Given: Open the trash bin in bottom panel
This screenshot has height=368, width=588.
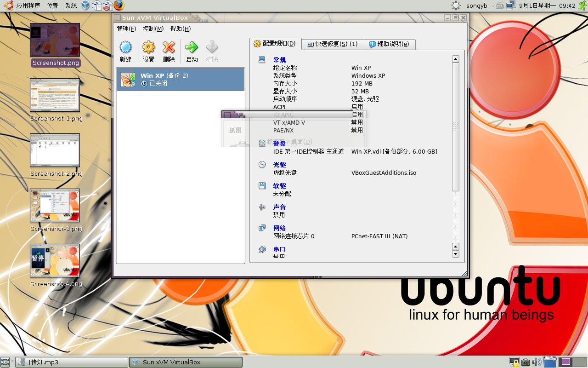Looking at the screenshot, I should tap(550, 362).
